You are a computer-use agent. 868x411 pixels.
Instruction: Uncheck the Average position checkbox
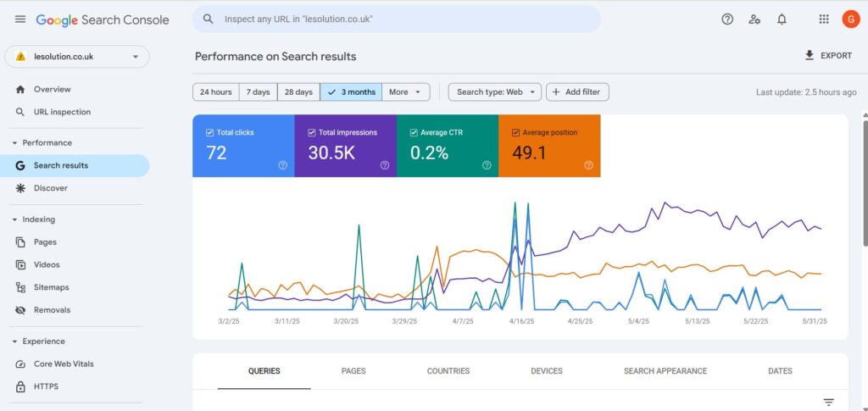tap(515, 133)
